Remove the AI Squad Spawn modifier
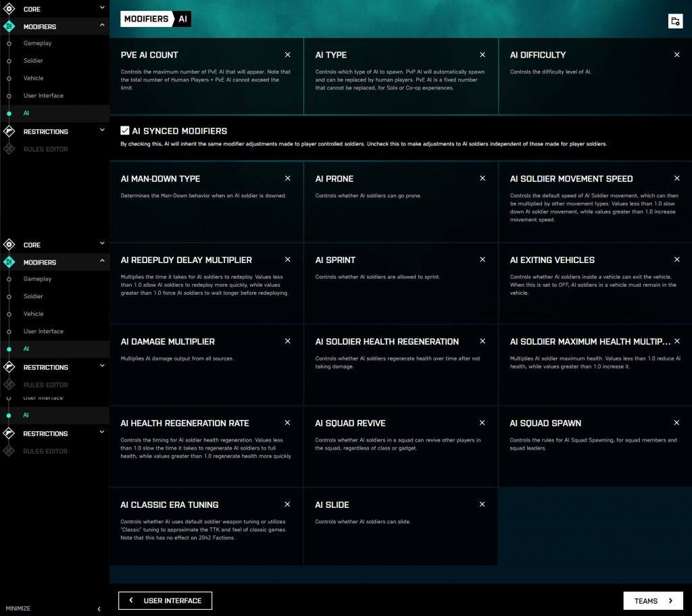This screenshot has width=692, height=616. coord(677,423)
